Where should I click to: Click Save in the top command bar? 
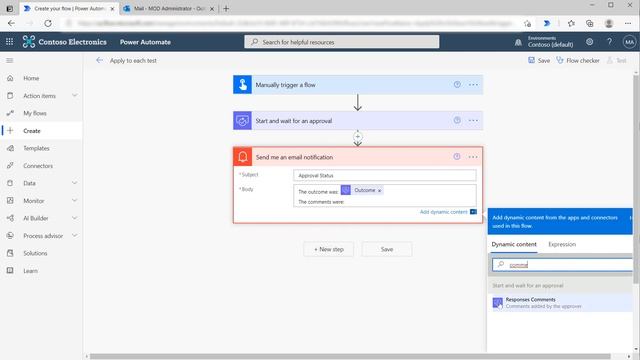pos(539,60)
